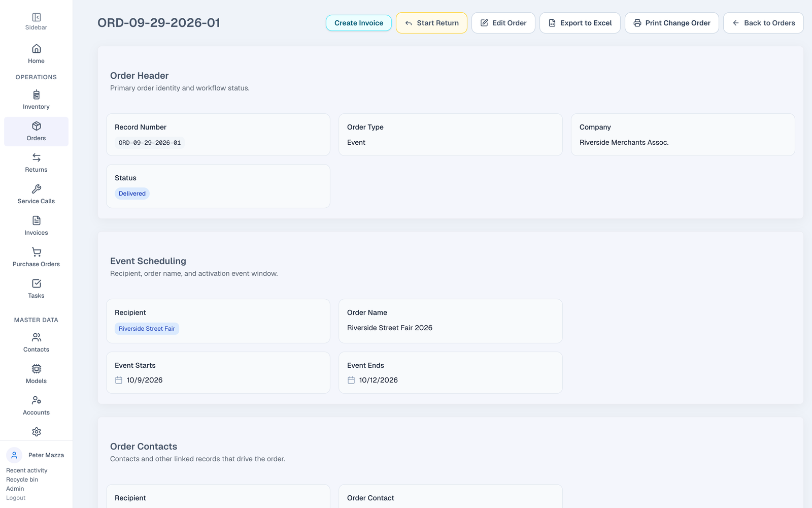Click Order Name Riverside Street Fair 2026
The height and width of the screenshot is (508, 812).
pos(390,328)
